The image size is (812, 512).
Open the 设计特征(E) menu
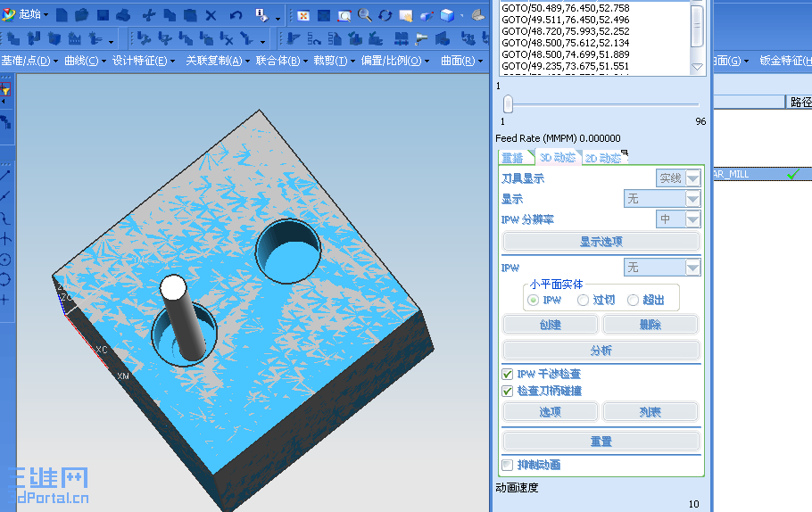pyautogui.click(x=144, y=61)
